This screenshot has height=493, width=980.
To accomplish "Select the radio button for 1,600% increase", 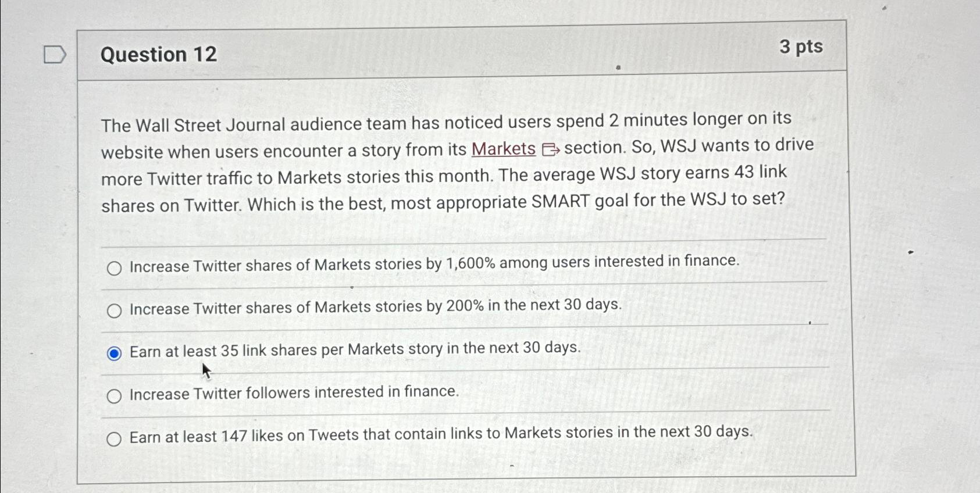I will coord(115,268).
